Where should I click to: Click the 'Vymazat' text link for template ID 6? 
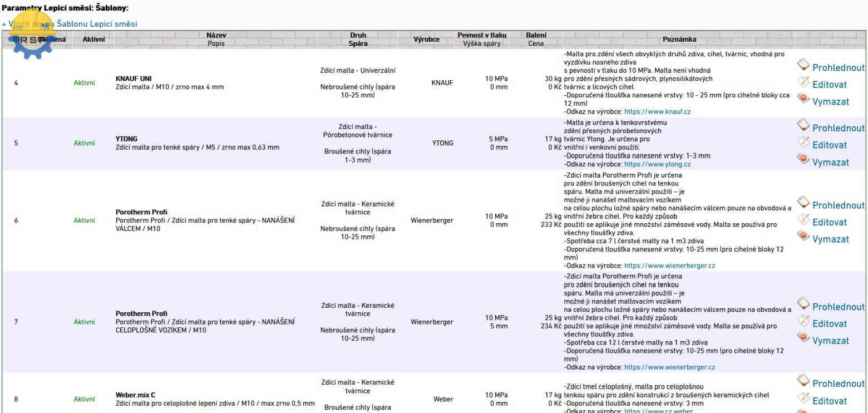[831, 239]
